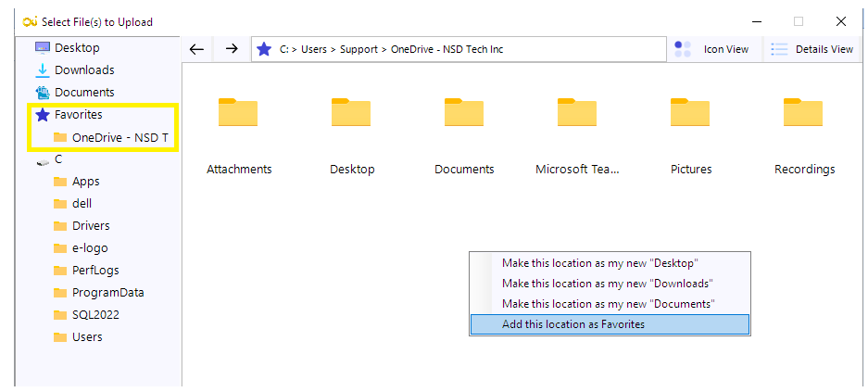Choose Make this location new "Downloads"
The width and height of the screenshot is (868, 392).
click(607, 284)
